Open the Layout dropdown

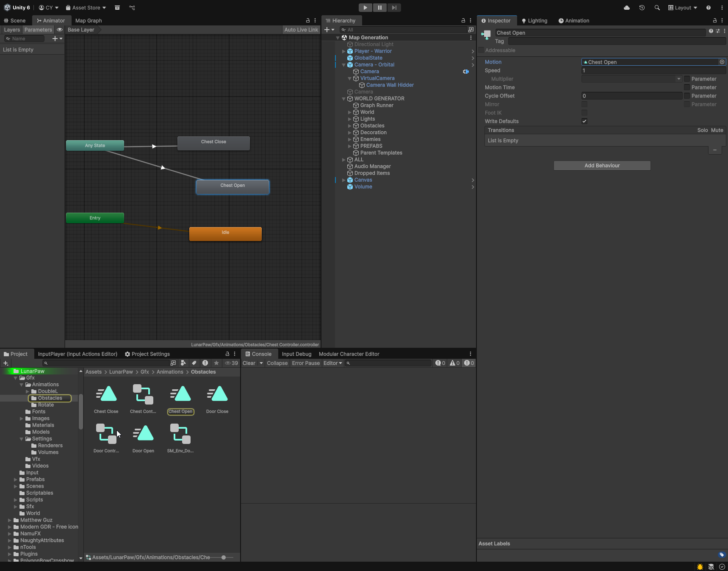pos(682,8)
